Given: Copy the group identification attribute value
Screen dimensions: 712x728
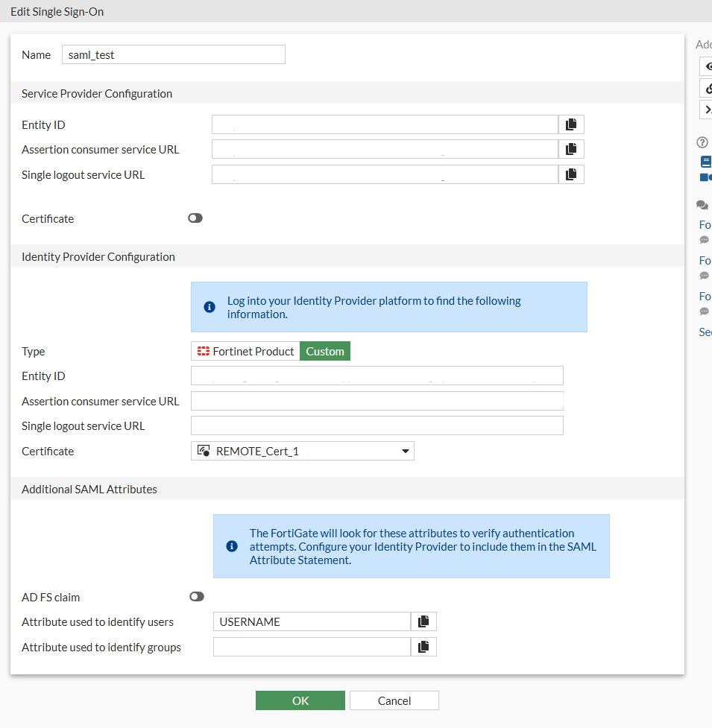Looking at the screenshot, I should pyautogui.click(x=423, y=647).
